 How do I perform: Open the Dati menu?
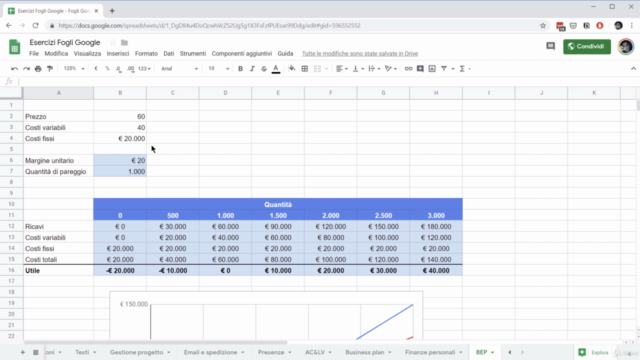(169, 53)
